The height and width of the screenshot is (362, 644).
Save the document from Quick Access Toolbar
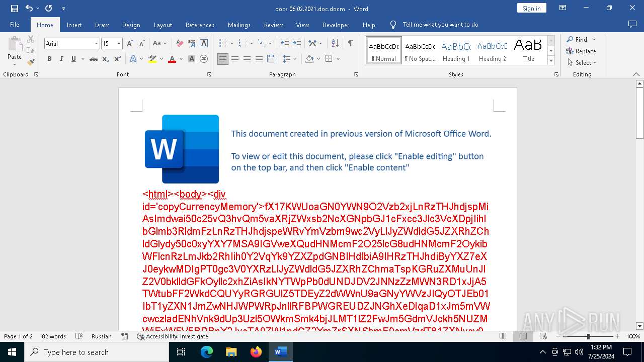(14, 9)
